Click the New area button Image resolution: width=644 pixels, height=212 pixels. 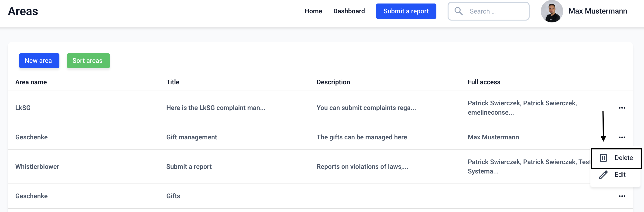click(x=39, y=61)
